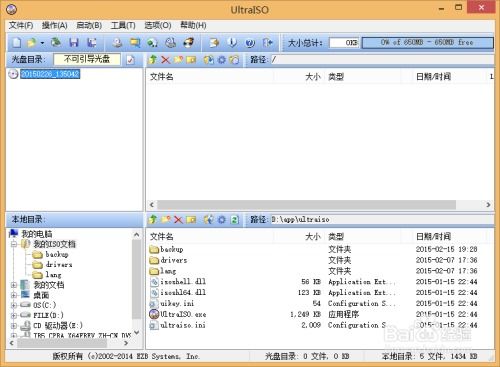Select the lang folder in local tree
Screen dimensions: 500x367
point(53,275)
